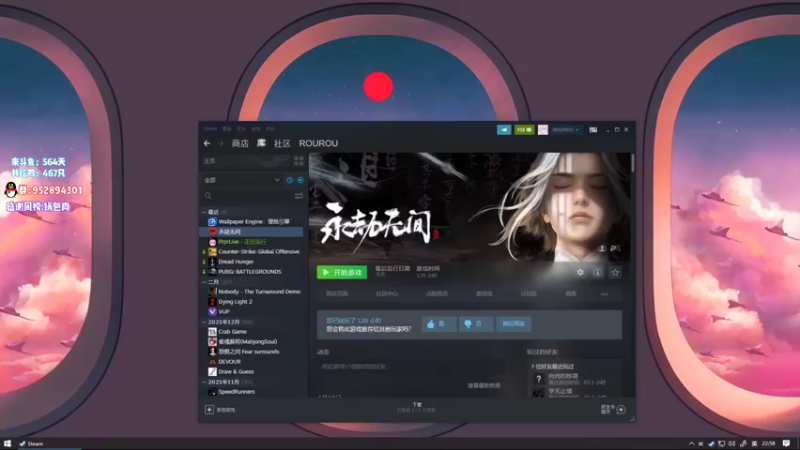800x450 pixels.
Task: Go forward with the Steam forward arrow
Action: (x=221, y=143)
